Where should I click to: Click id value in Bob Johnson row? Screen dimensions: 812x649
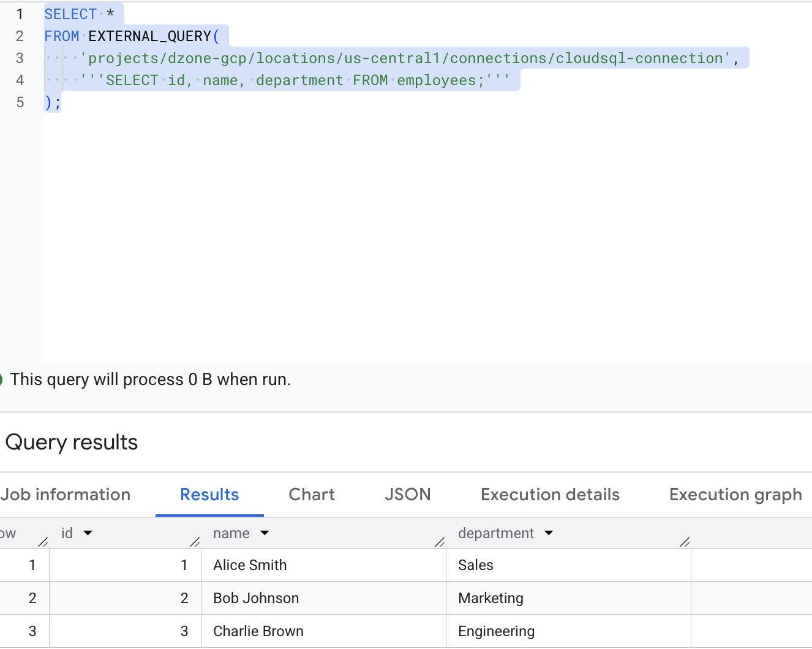(184, 598)
